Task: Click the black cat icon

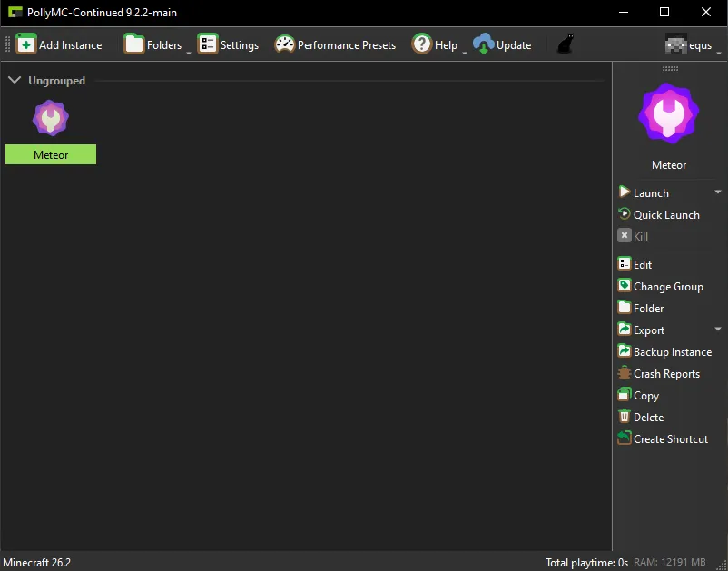Action: (x=565, y=44)
